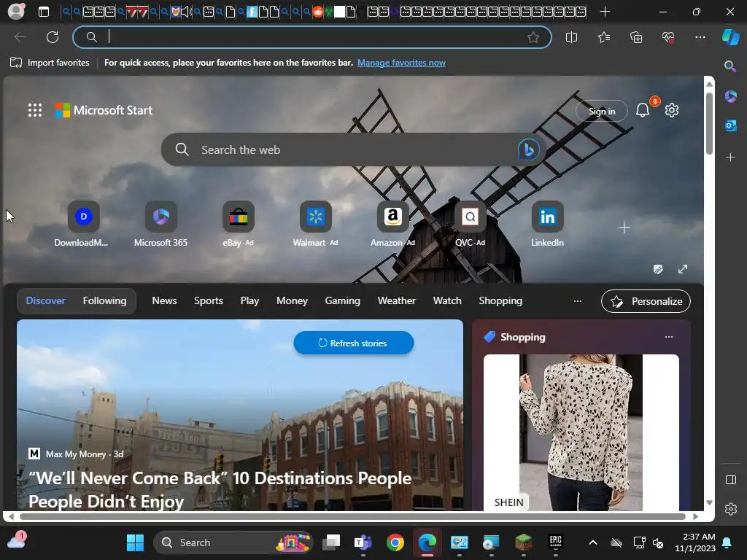
Task: Click Import favorites in favorites bar
Action: (50, 63)
